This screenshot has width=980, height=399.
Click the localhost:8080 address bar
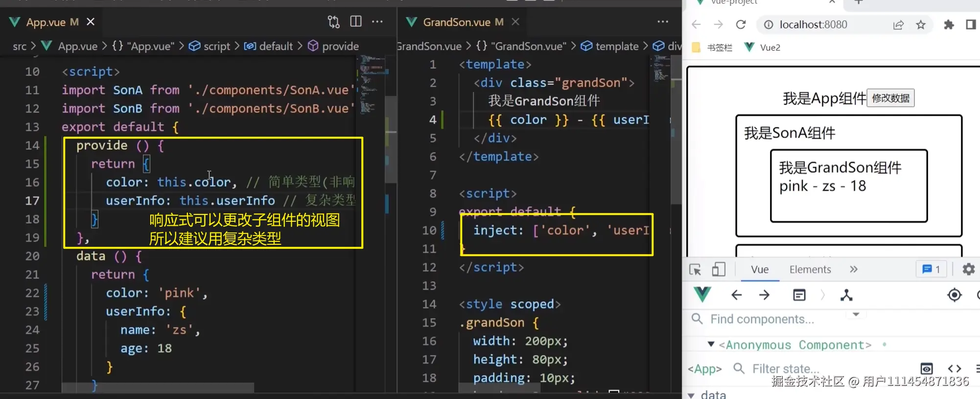[813, 24]
